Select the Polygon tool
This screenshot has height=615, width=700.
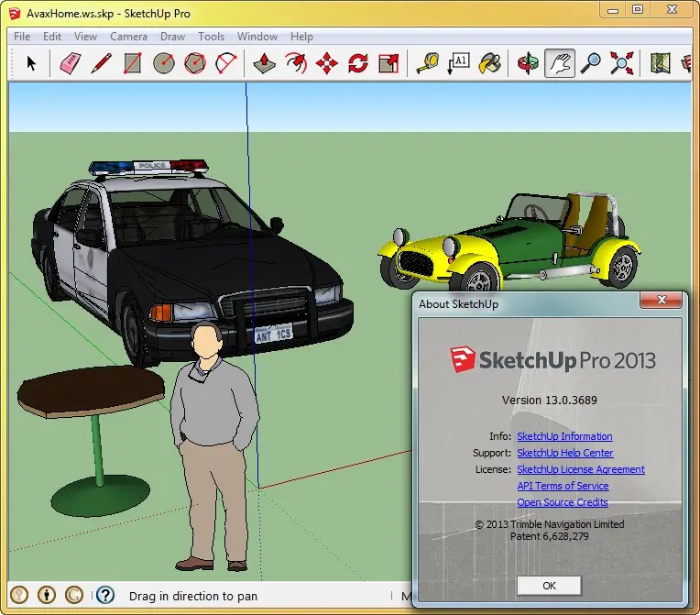tap(195, 63)
